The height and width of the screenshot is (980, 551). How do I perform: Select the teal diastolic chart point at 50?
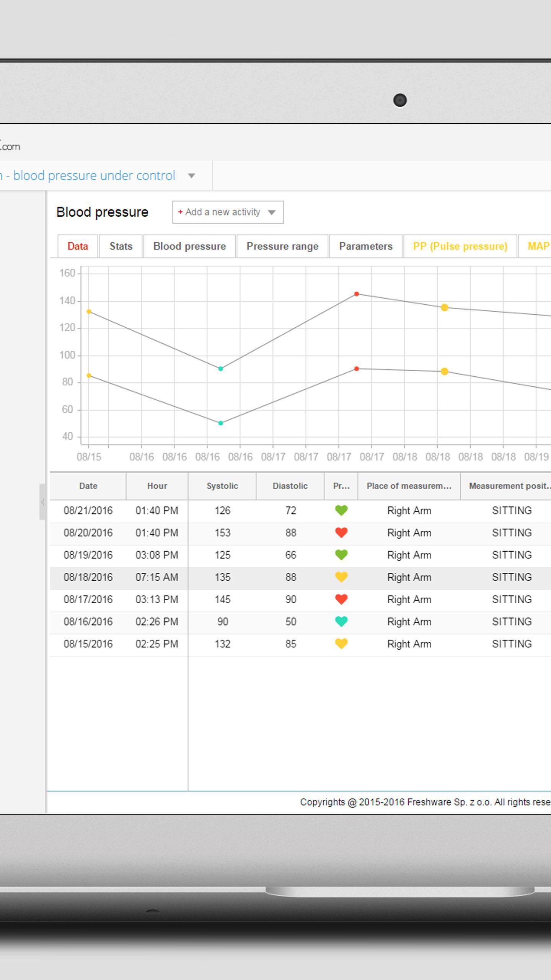(x=220, y=423)
